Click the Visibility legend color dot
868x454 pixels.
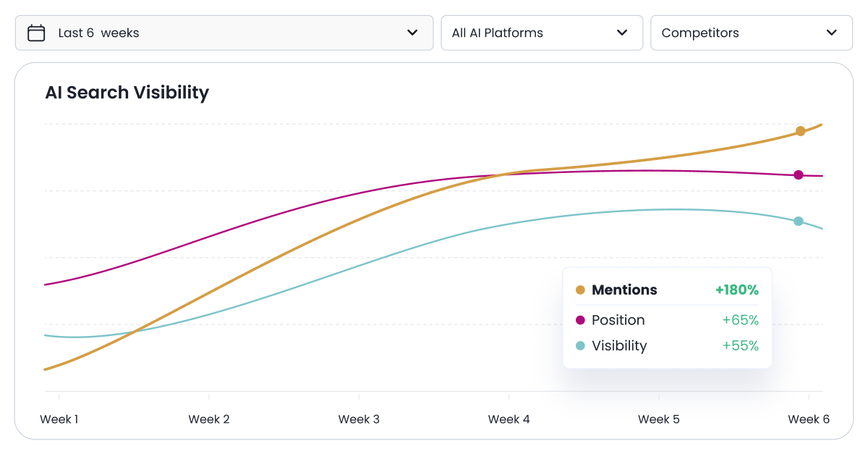point(579,346)
